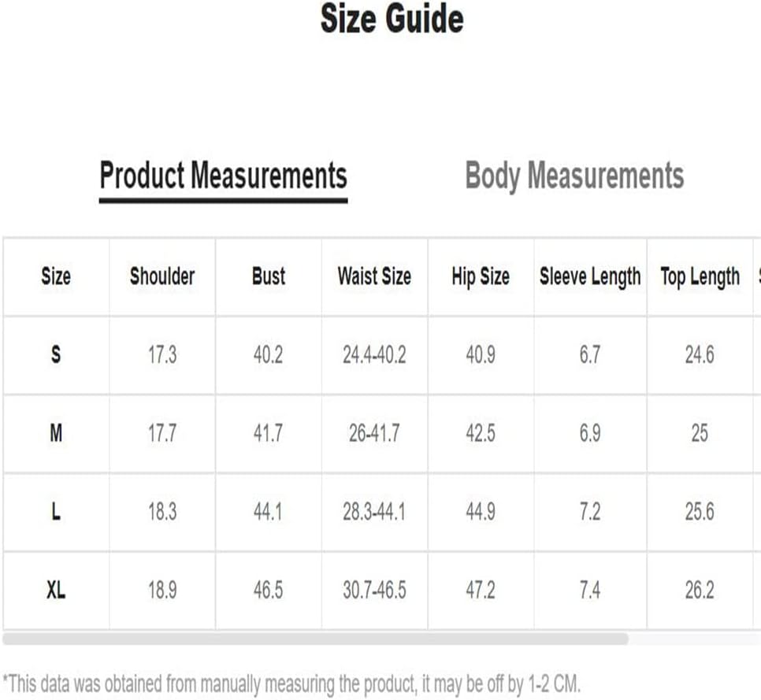Click the Size column header

(56, 276)
